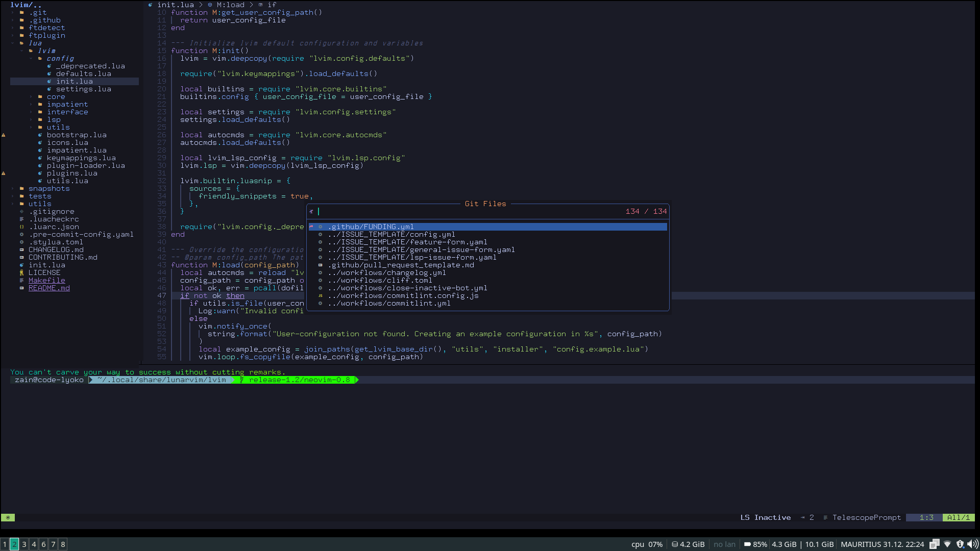
Task: Click the Lua icon in the winbar breadcrumb
Action: (150, 5)
